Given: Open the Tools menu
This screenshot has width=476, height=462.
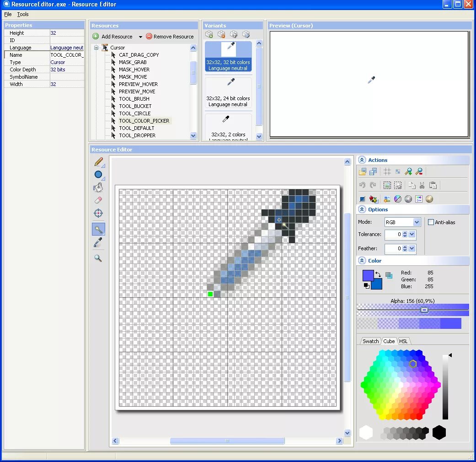Looking at the screenshot, I should click(x=23, y=14).
